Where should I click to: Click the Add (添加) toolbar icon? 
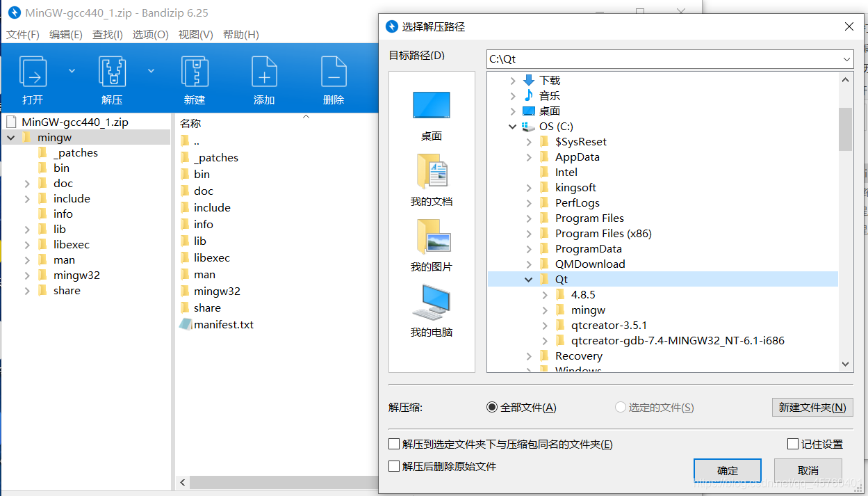coord(264,72)
